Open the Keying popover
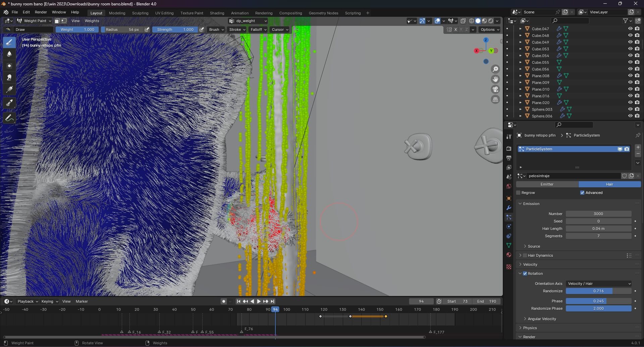Screen dimensions: 644x347 click(50, 301)
